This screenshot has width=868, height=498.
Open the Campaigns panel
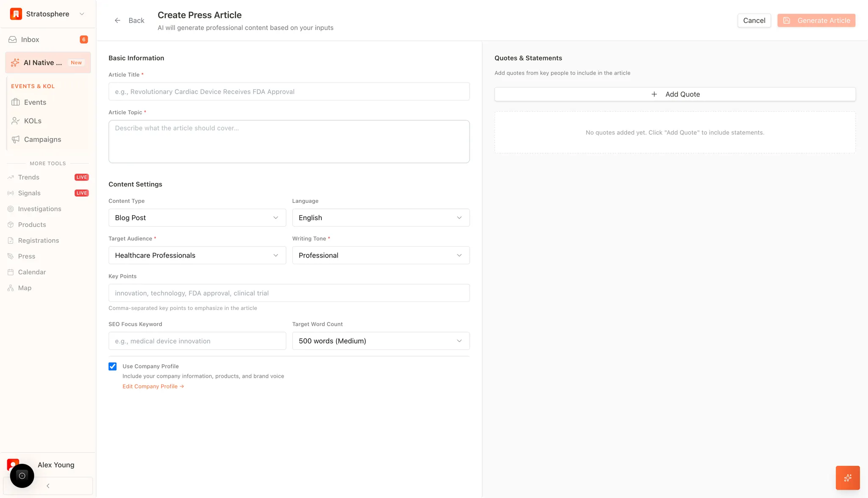(x=42, y=139)
